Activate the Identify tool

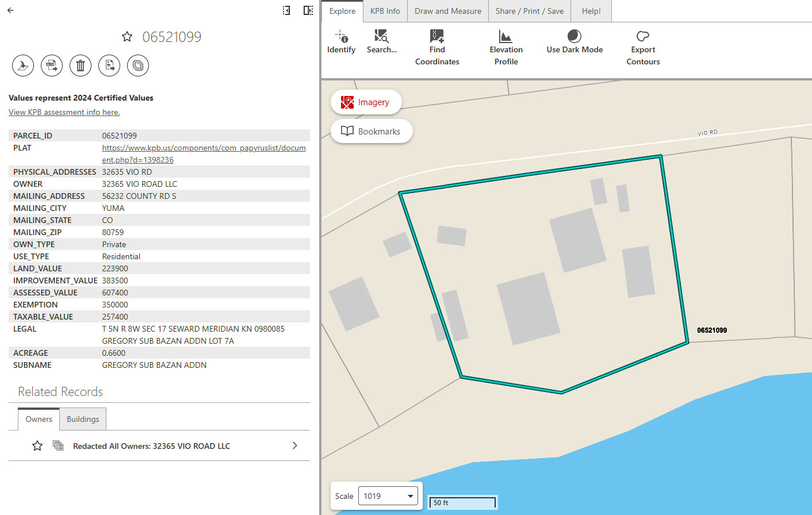(341, 43)
